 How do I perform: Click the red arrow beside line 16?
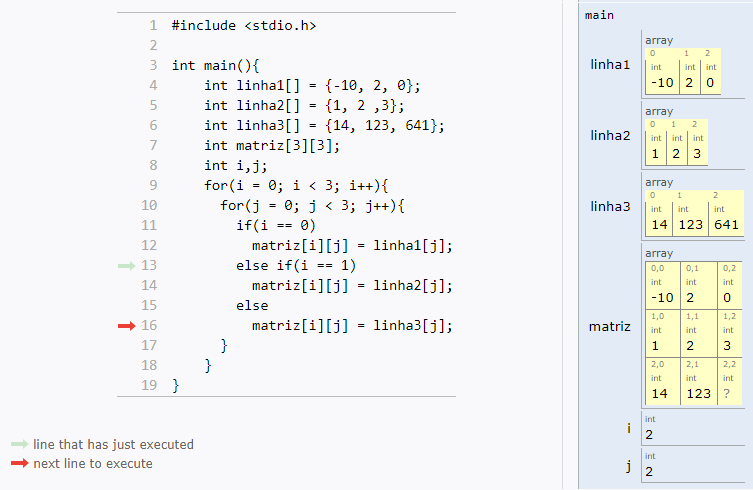[x=125, y=326]
